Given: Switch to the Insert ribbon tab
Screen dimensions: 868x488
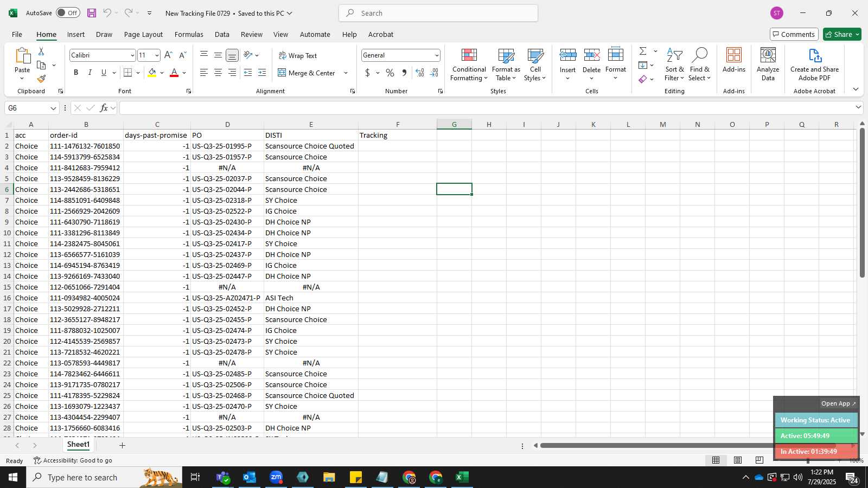Looking at the screenshot, I should pos(76,34).
